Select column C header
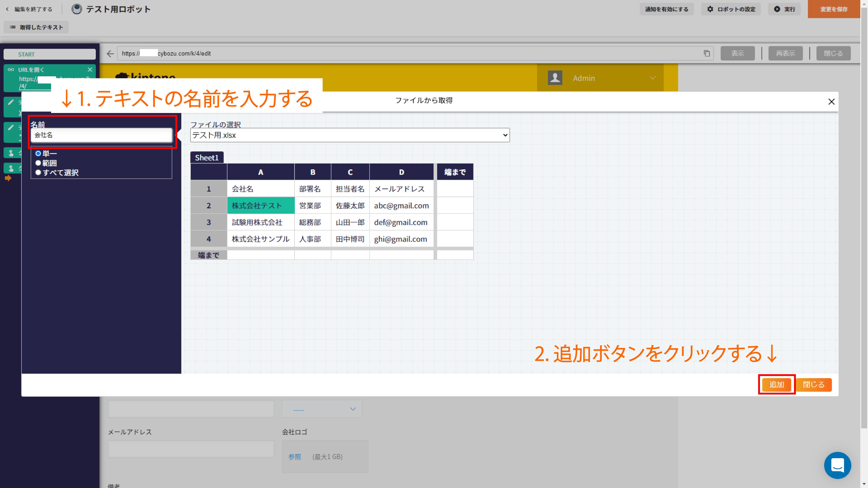The width and height of the screenshot is (868, 488). point(350,172)
